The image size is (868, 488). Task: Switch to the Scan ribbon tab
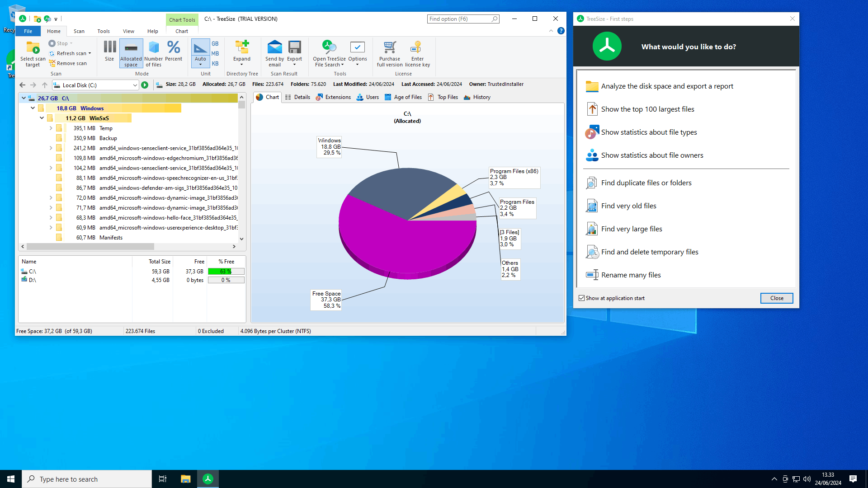pyautogui.click(x=79, y=31)
